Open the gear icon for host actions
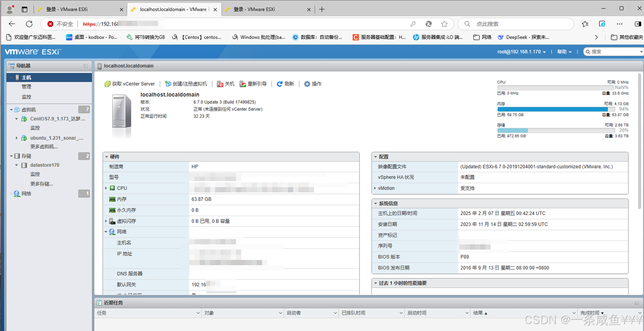Screen dimensions: 644x331 (307, 84)
